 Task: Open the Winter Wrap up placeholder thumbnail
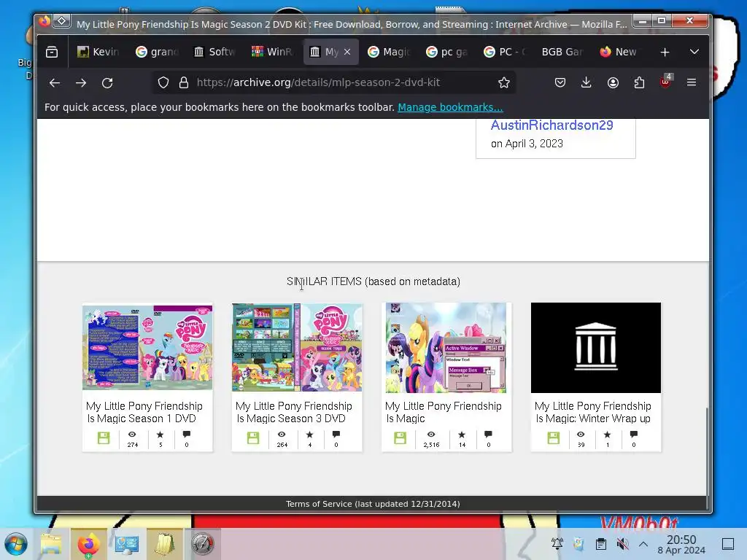[596, 348]
